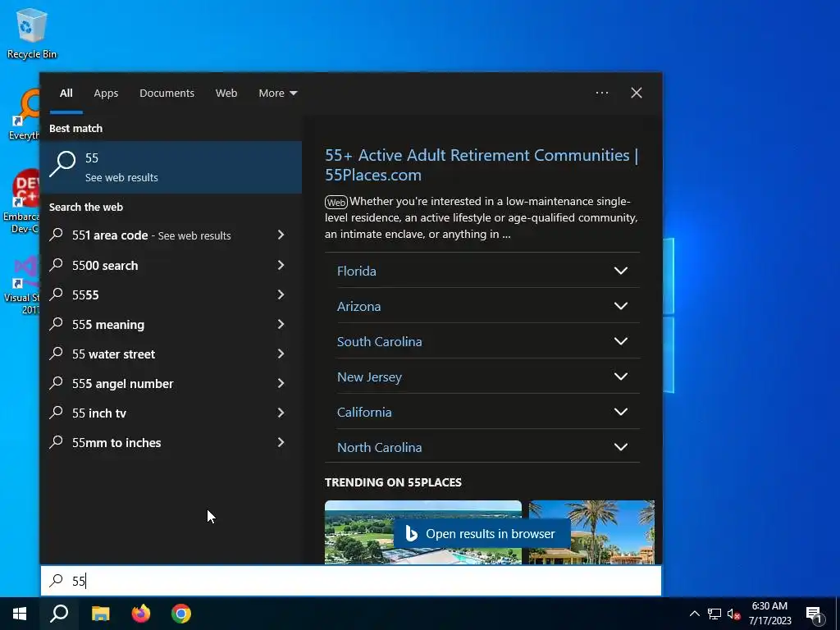This screenshot has height=630, width=840.
Task: Select the '5500 search' suggestion text
Action: (x=105, y=265)
